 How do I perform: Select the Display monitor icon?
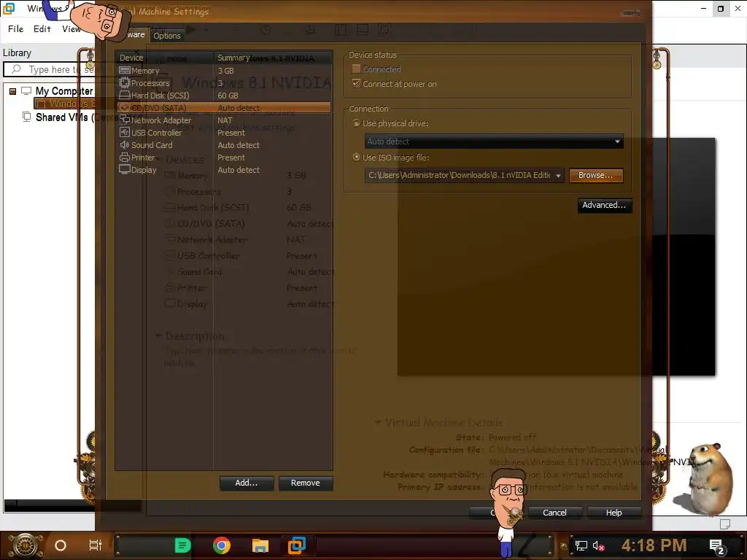click(124, 169)
